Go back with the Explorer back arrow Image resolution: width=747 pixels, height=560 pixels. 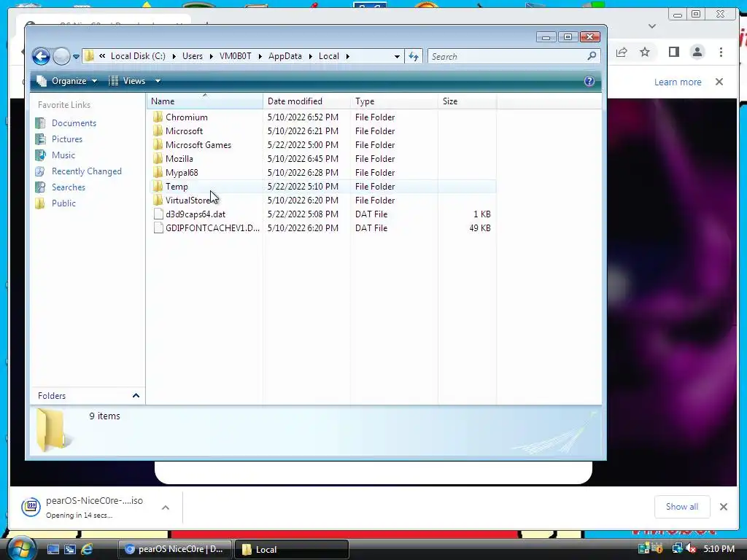tap(41, 56)
